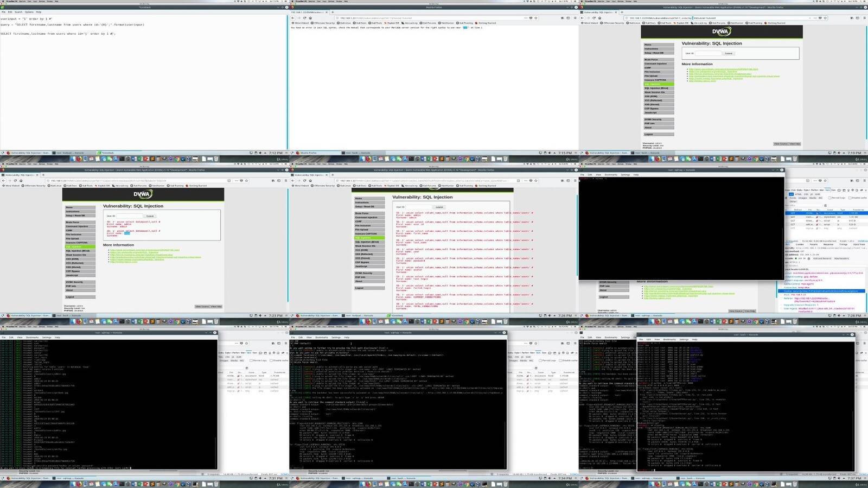Open Firefox hamburger menu in 7:19 PM screenshot
Image resolution: width=868 pixels, height=488 pixels.
(x=864, y=18)
